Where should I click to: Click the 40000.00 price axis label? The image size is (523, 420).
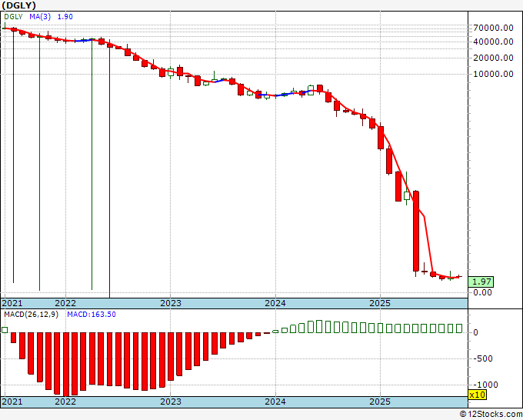pyautogui.click(x=493, y=42)
